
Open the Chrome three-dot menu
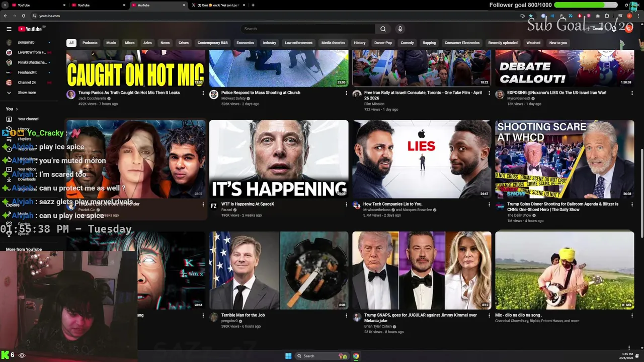638,16
